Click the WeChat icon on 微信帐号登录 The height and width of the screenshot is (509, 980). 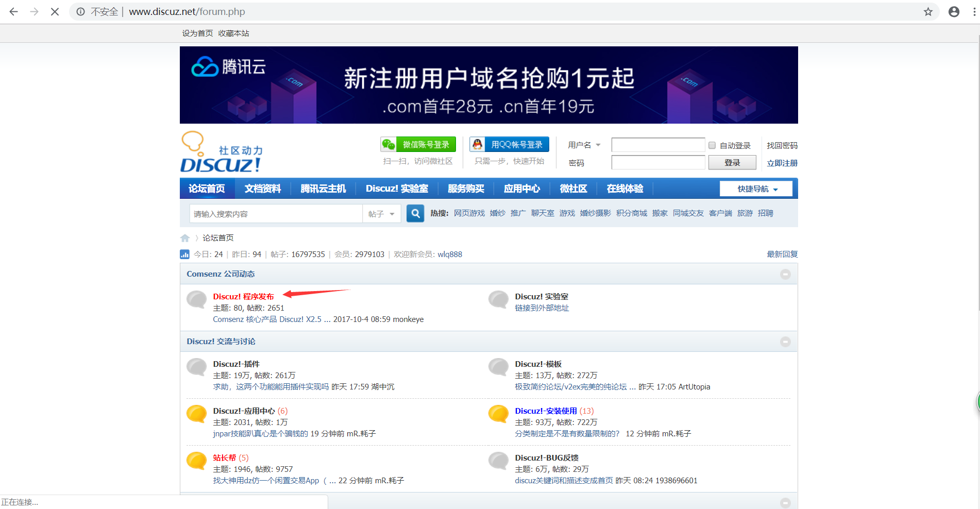tap(388, 145)
